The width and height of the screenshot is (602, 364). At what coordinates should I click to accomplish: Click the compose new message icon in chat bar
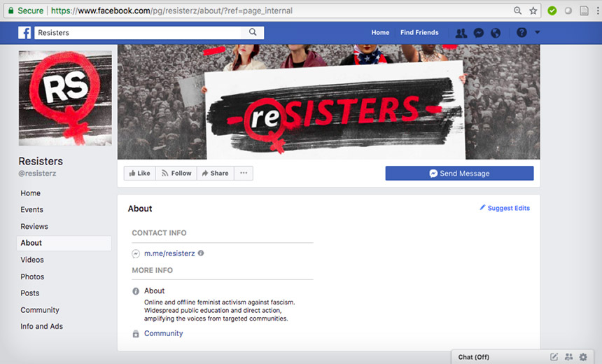[x=554, y=357]
